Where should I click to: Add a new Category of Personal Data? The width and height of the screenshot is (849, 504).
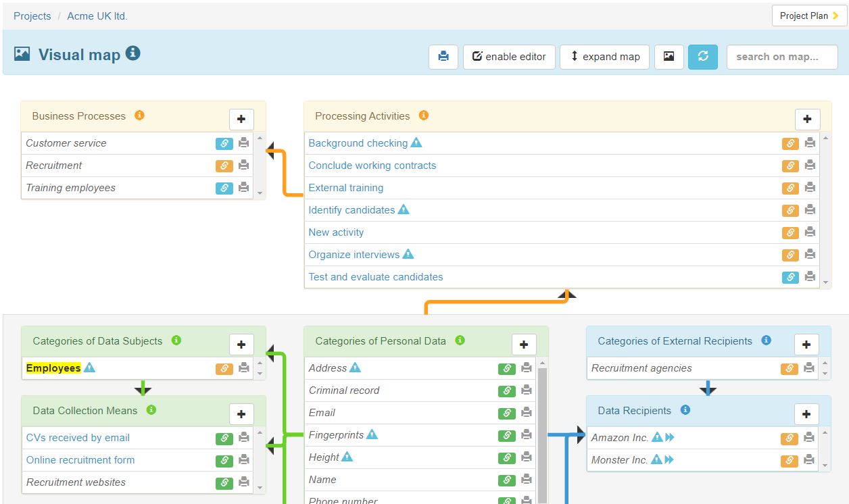click(524, 344)
